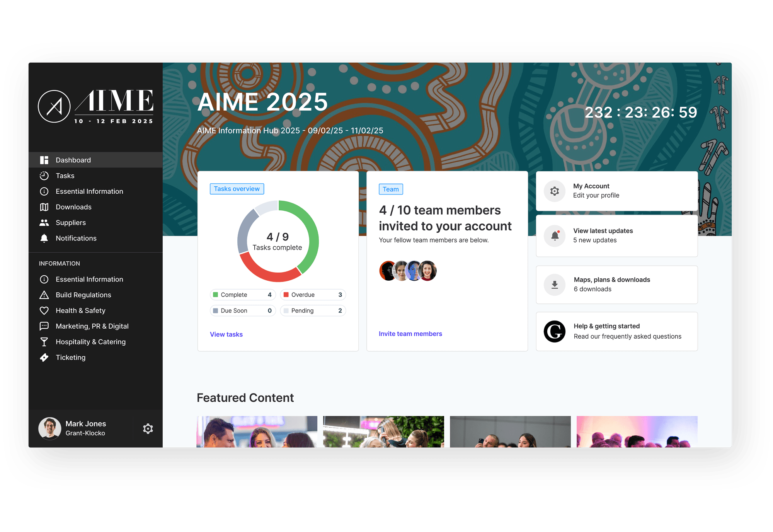Screen dimensions: 773x532
Task: Click the Maps, plans & downloads card
Action: (x=616, y=285)
